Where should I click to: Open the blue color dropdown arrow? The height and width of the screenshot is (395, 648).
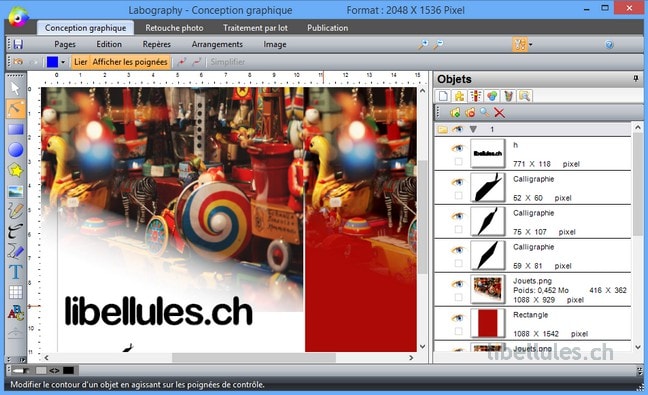tap(63, 62)
